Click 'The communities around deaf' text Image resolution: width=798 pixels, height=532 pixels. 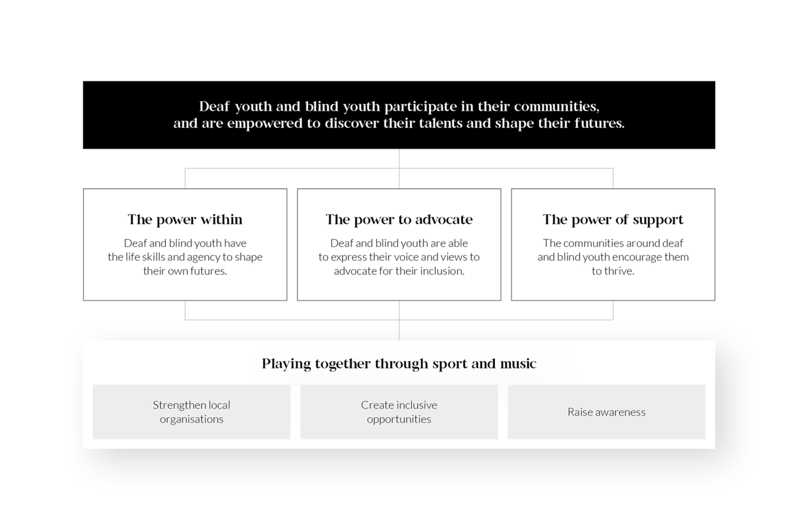[x=613, y=243]
